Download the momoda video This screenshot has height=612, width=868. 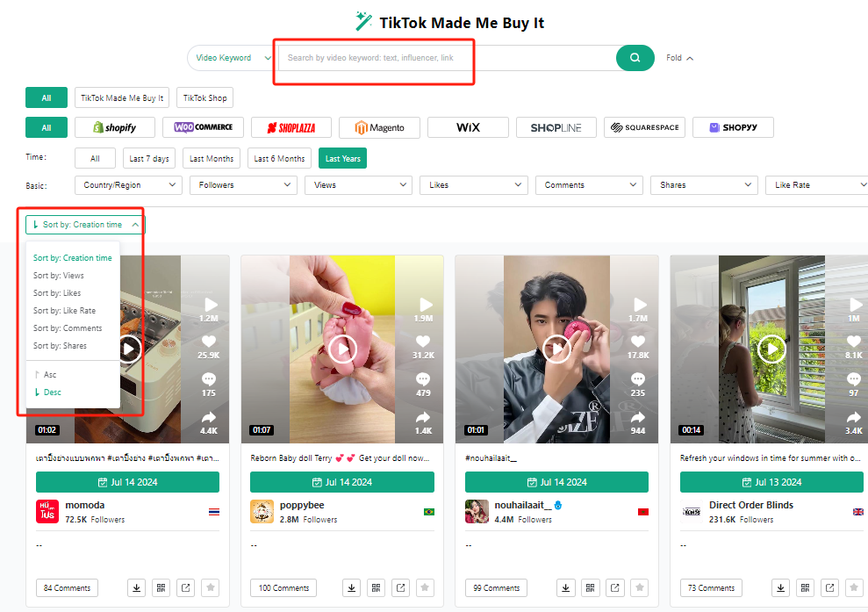(136, 587)
